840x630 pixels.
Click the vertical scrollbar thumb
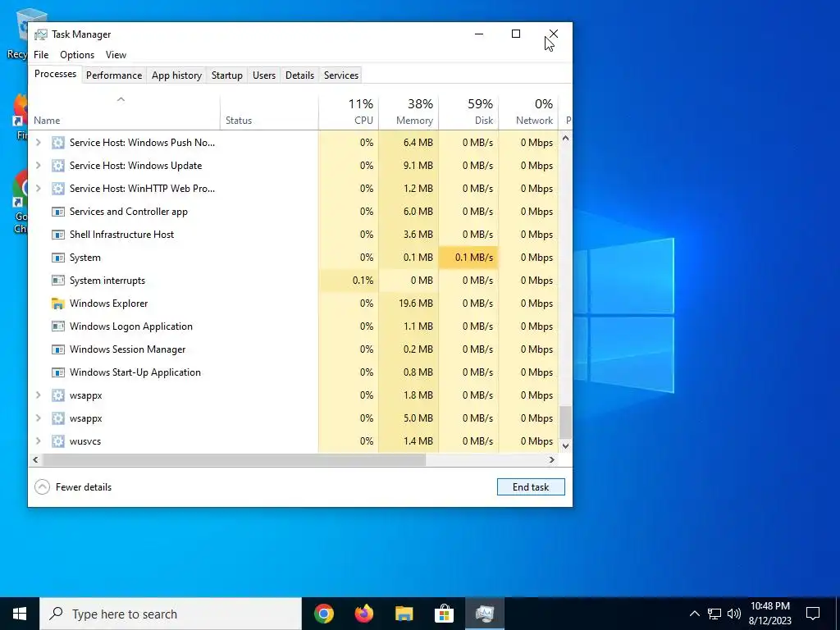565,422
